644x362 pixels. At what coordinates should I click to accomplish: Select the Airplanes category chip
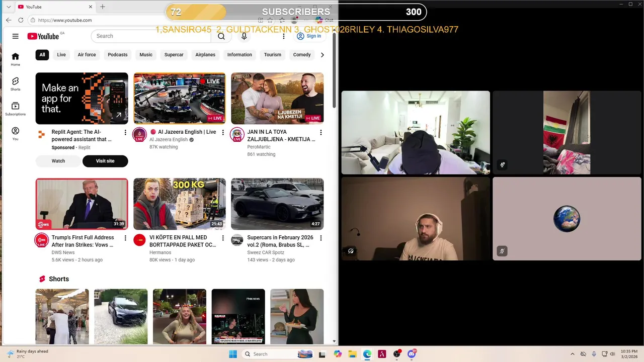(205, 55)
